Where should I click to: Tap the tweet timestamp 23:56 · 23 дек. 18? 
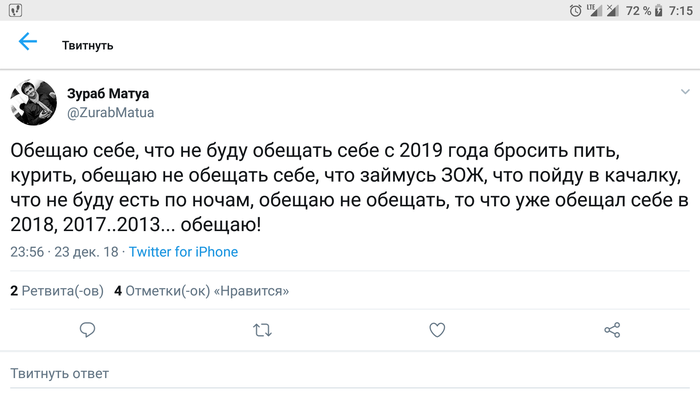pyautogui.click(x=64, y=252)
